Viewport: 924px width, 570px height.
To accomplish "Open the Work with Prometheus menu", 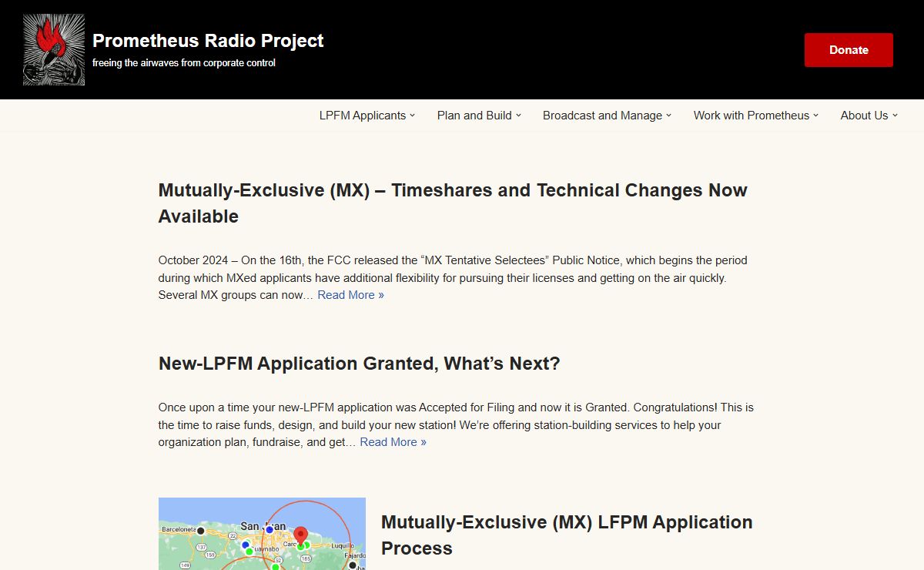I will coord(752,116).
